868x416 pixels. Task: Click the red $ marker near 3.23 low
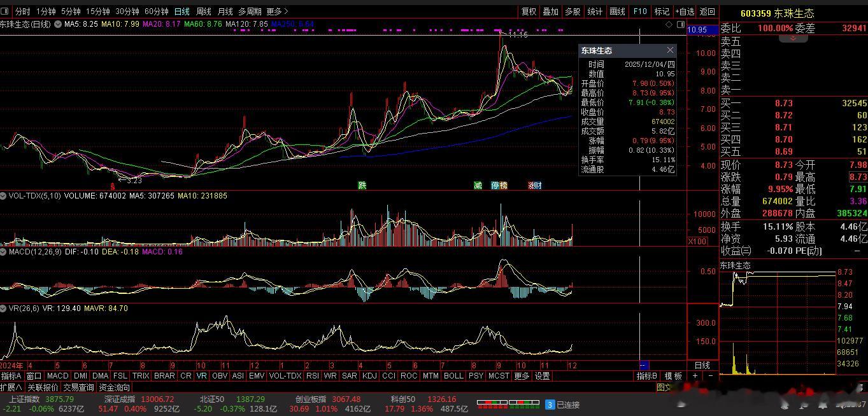[x=113, y=187]
